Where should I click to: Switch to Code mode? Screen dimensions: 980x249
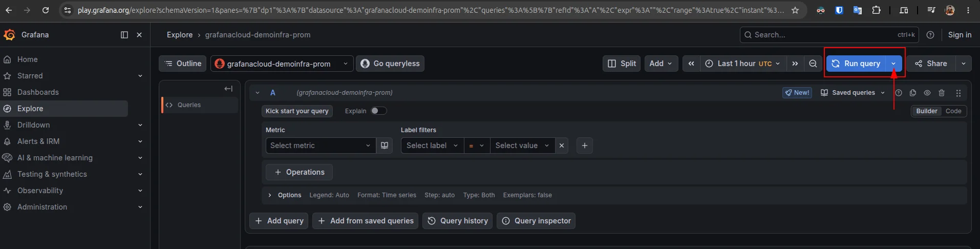coord(953,111)
